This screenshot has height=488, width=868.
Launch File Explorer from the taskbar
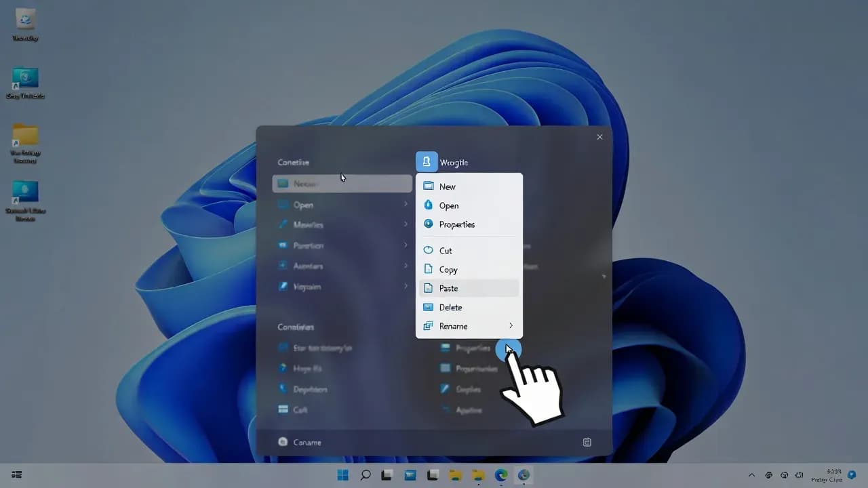pos(455,475)
